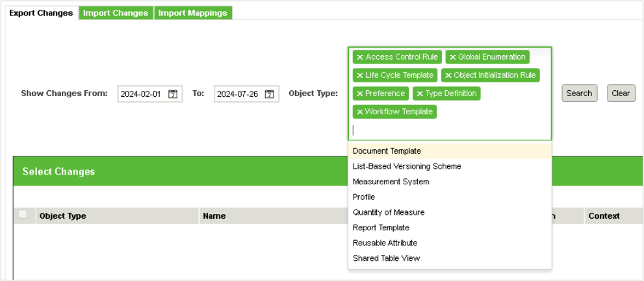
Task: Switch to the Export Changes tab
Action: pos(41,13)
